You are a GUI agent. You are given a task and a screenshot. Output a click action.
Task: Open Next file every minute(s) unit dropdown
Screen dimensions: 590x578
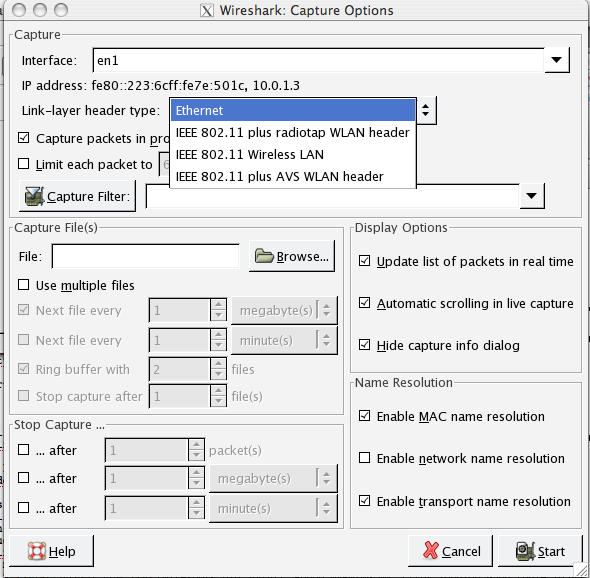284,341
